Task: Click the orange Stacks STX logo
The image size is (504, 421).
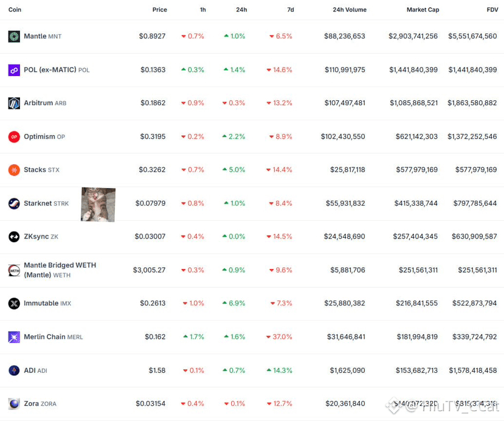Action: pyautogui.click(x=14, y=170)
